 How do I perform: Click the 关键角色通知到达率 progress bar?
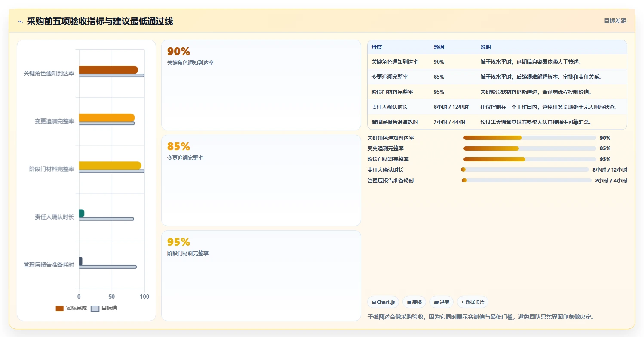530,138
